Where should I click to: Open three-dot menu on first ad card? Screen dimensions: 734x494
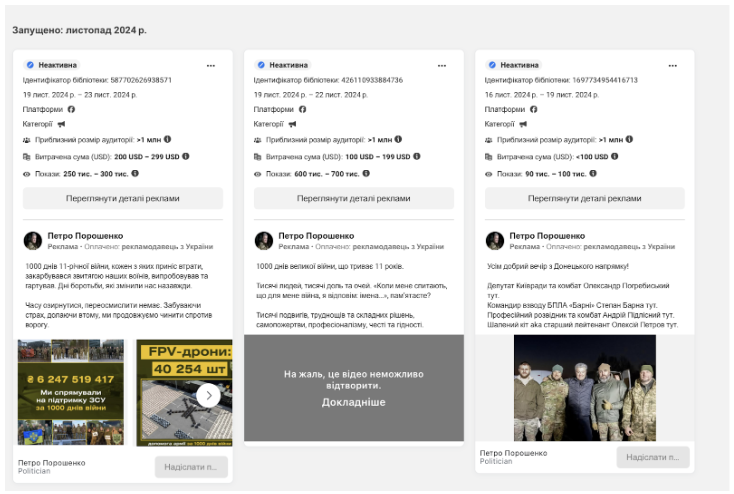pyautogui.click(x=211, y=65)
